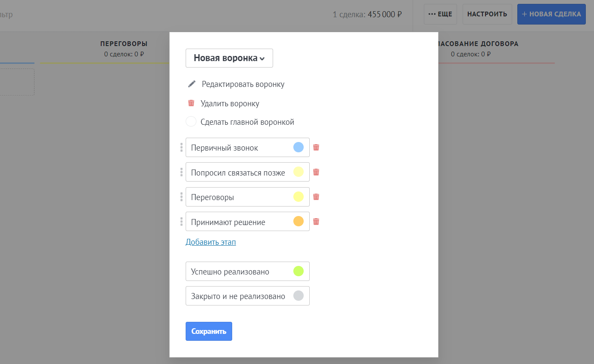This screenshot has height=364, width=594.
Task: Click the НАСТРОИТЬ button
Action: [487, 14]
